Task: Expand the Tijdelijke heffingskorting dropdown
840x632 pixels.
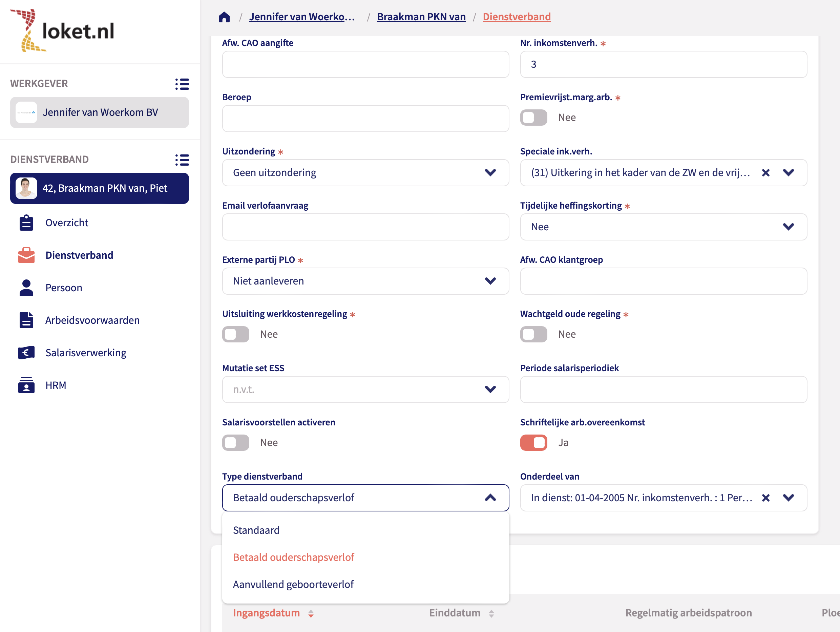Action: pos(789,227)
